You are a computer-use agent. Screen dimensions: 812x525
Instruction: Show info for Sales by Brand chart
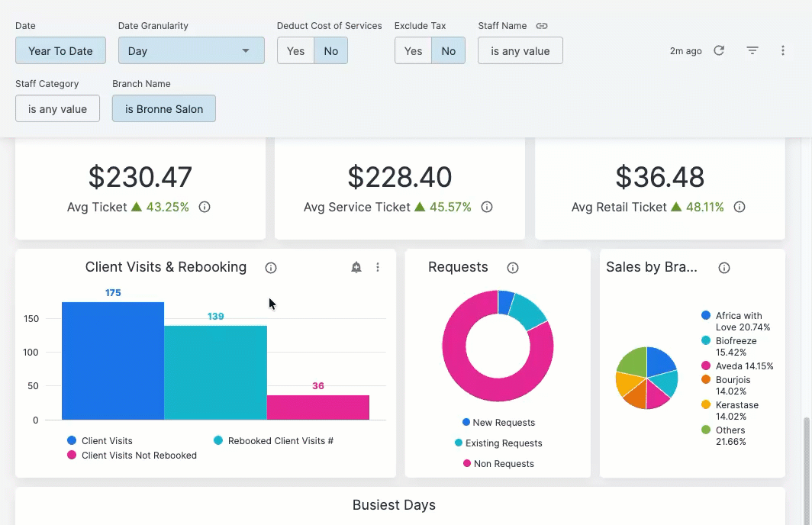click(x=724, y=268)
